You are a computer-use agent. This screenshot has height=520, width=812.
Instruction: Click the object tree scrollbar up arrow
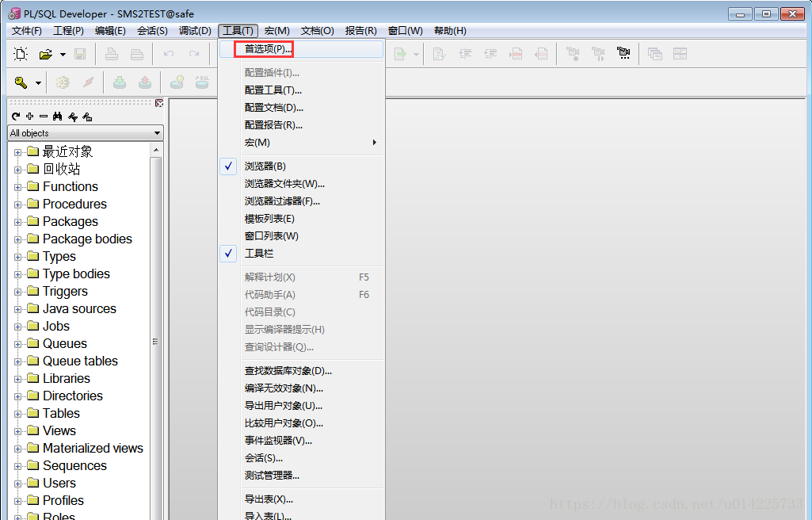tap(156, 150)
